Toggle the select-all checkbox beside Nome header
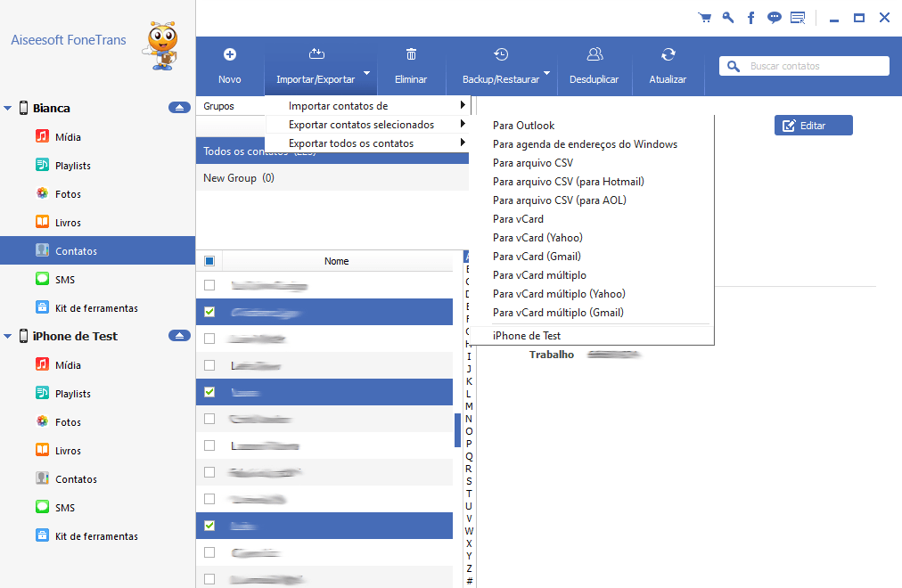The image size is (902, 588). pos(209,261)
